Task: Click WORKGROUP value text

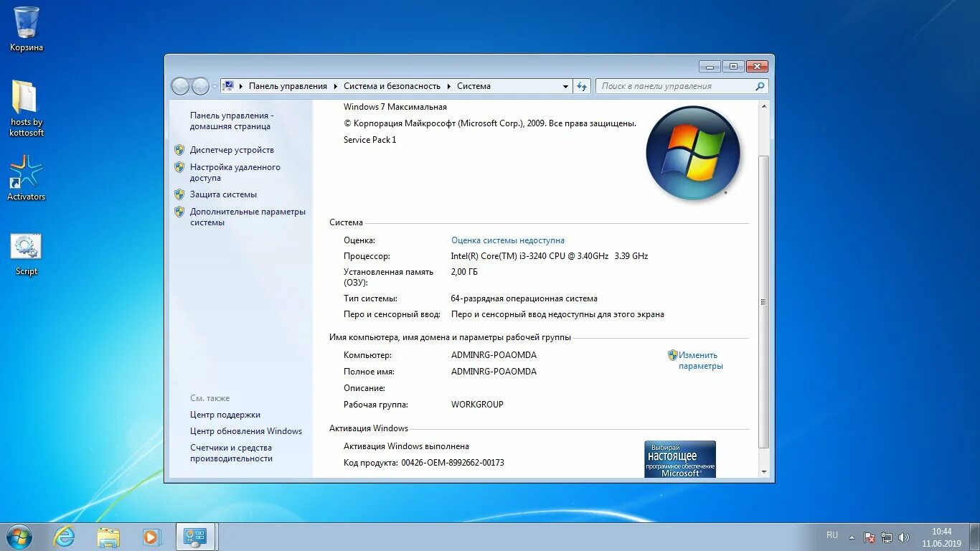Action: click(x=477, y=405)
